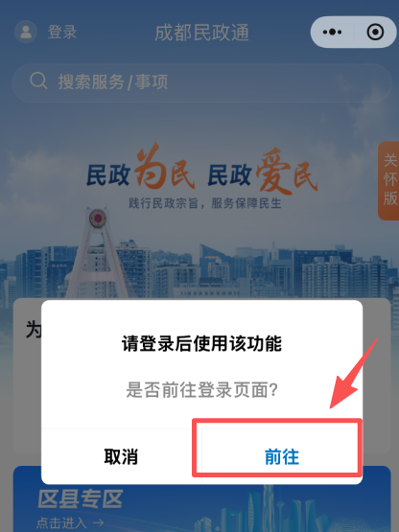Screen dimensions: 399x532
Task: Tap the search magnifier icon
Action: coord(38,81)
